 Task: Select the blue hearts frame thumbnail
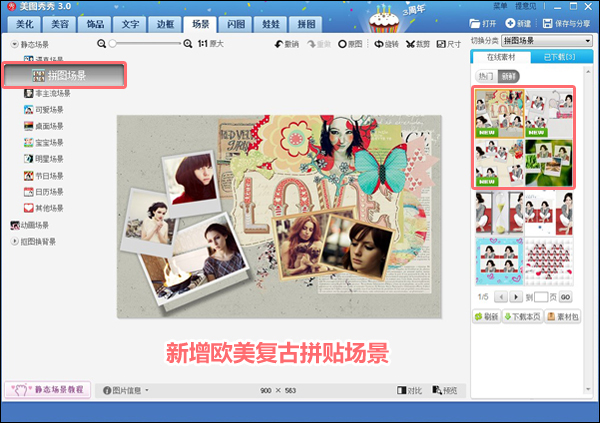tap(499, 261)
